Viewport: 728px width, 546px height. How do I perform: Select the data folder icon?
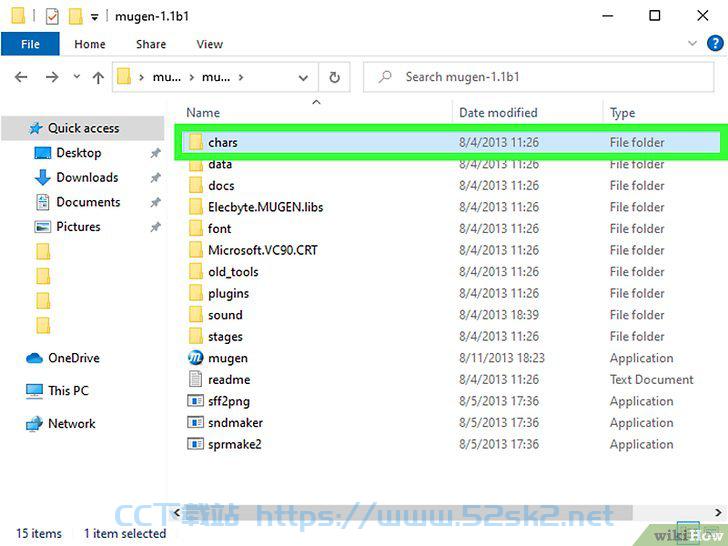[196, 164]
